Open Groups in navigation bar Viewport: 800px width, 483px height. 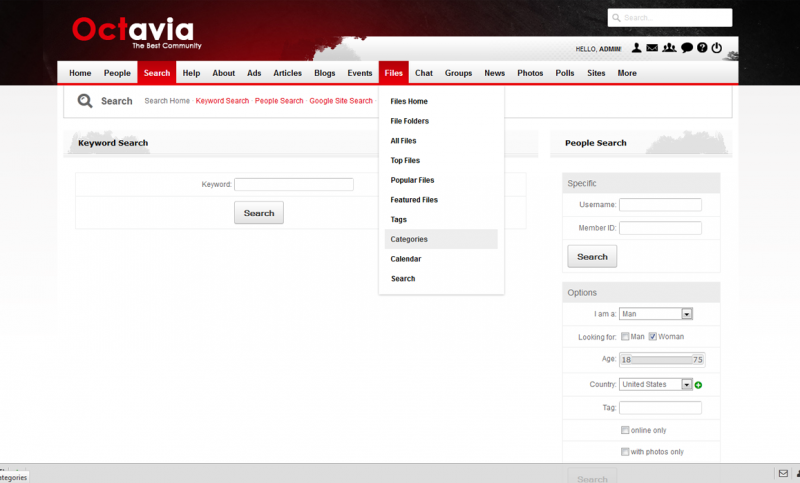pyautogui.click(x=458, y=73)
